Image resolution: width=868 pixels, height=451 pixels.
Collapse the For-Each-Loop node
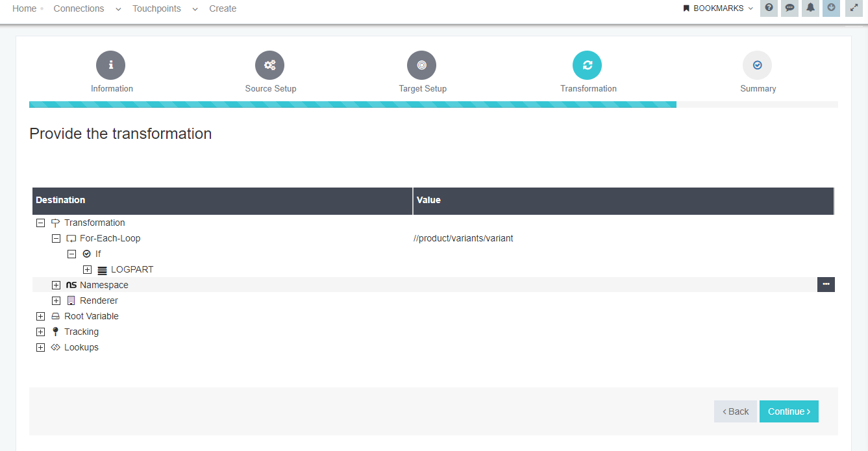tap(56, 238)
